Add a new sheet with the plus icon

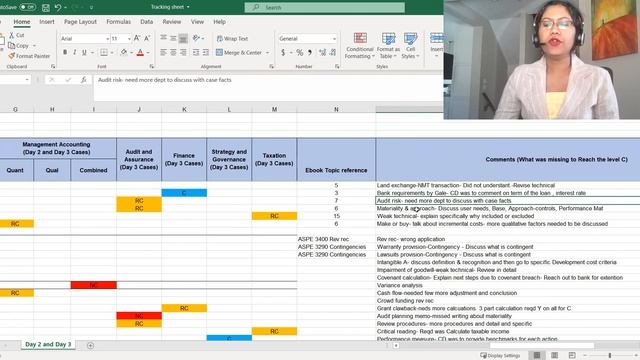[x=91, y=345]
